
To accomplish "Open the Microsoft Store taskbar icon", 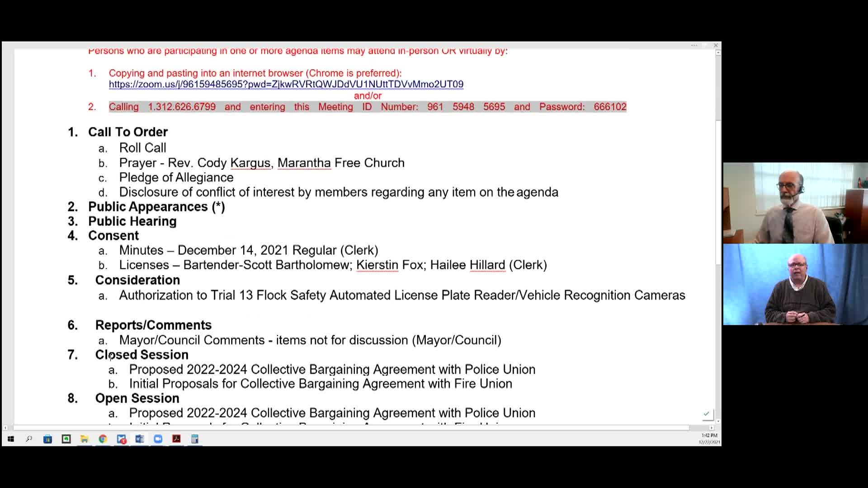I will coord(47,439).
